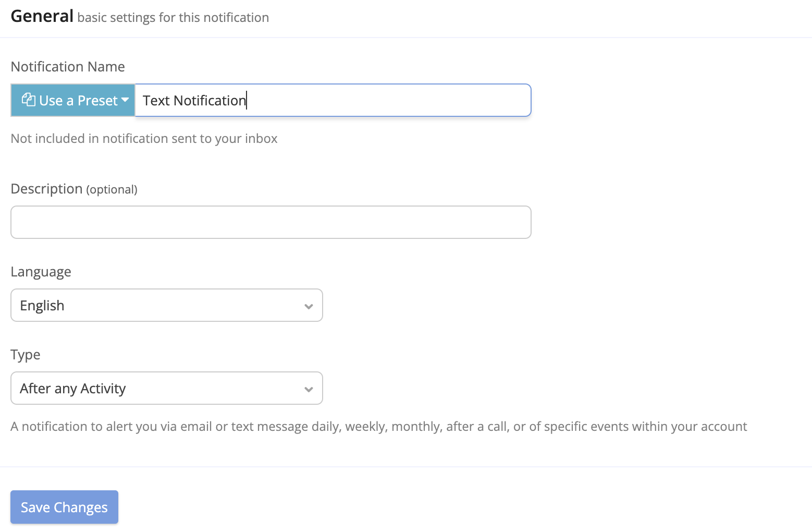
Task: Click the Notification Name text field
Action: pos(333,100)
